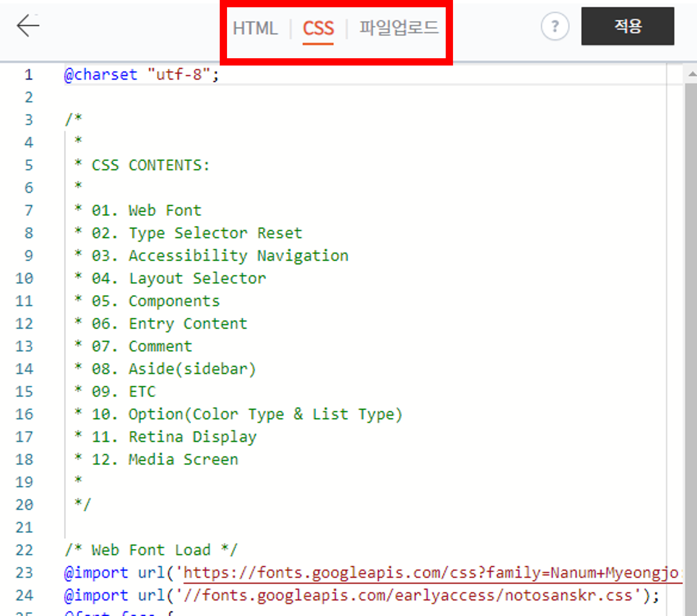Open help via the question mark icon
Screen dimensions: 697x616
[555, 26]
